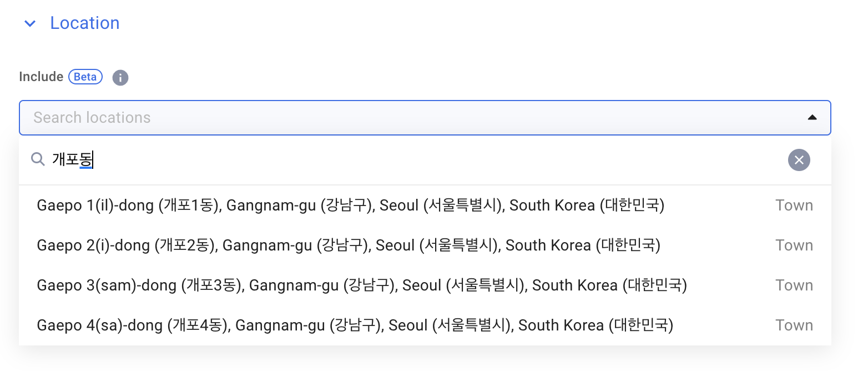This screenshot has width=868, height=371.
Task: Click the Town tag on Gaepo 1(il)-dong row
Action: tap(794, 205)
